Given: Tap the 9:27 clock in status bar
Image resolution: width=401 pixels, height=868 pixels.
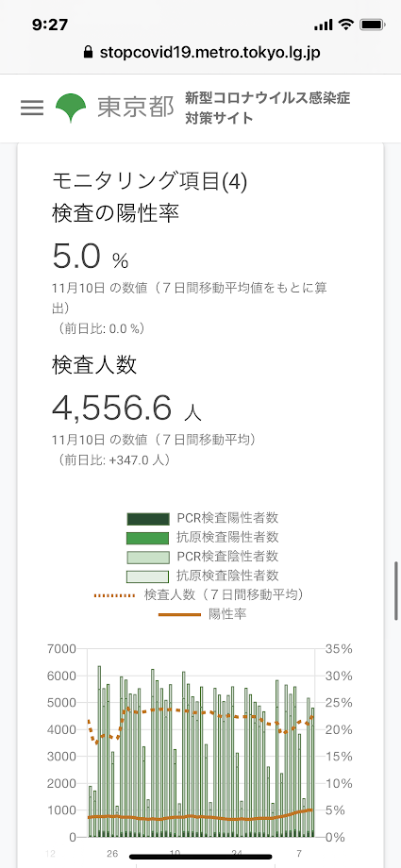Looking at the screenshot, I should click(x=50, y=25).
